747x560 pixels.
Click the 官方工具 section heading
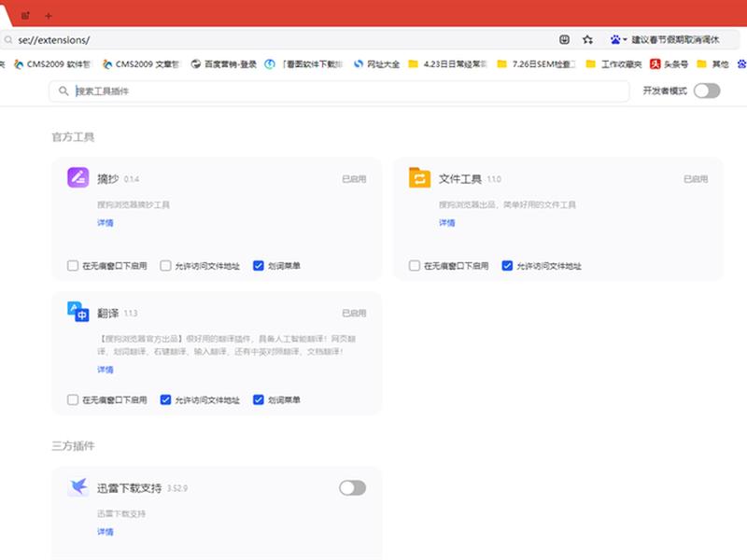click(73, 137)
